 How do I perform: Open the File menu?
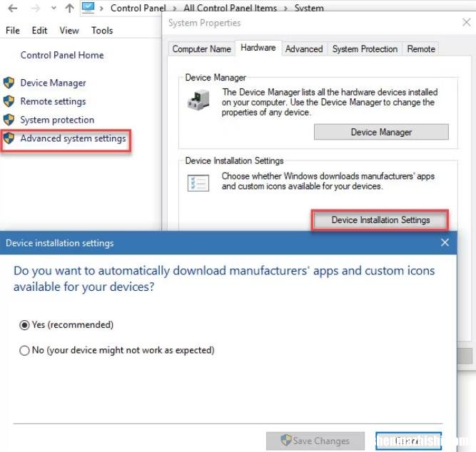[13, 31]
